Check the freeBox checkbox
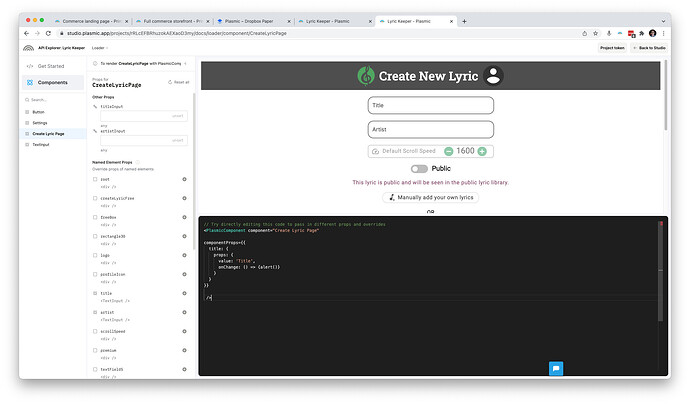 click(x=95, y=217)
